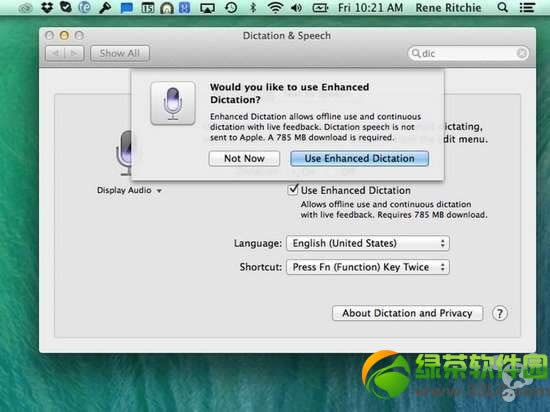Open the Display Audio input dropdown

(x=129, y=190)
